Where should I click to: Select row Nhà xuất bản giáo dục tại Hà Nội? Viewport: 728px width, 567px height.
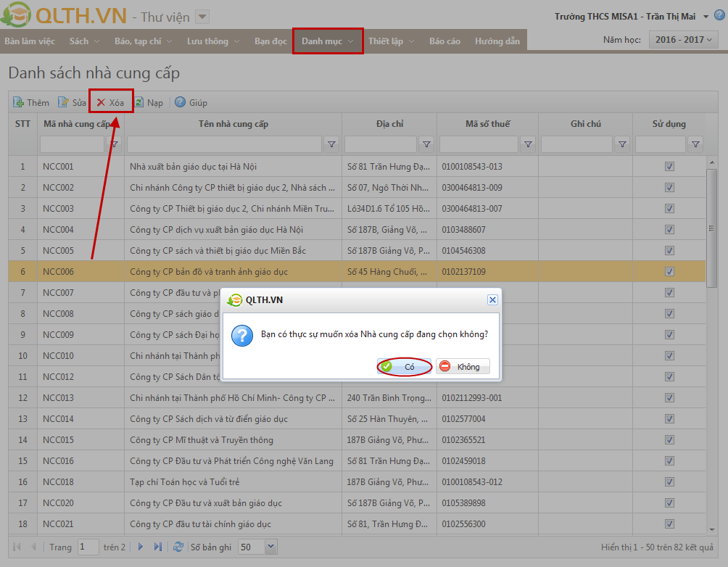click(357, 166)
